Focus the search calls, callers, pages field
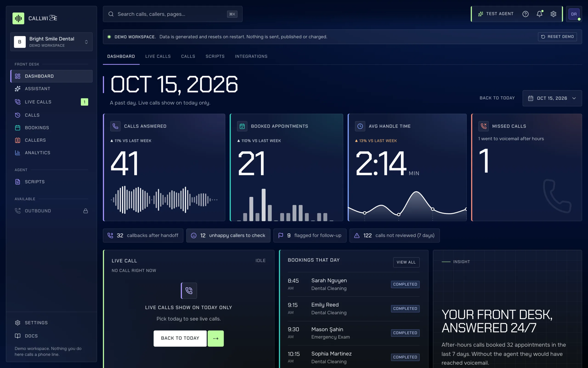588x368 pixels. click(172, 14)
